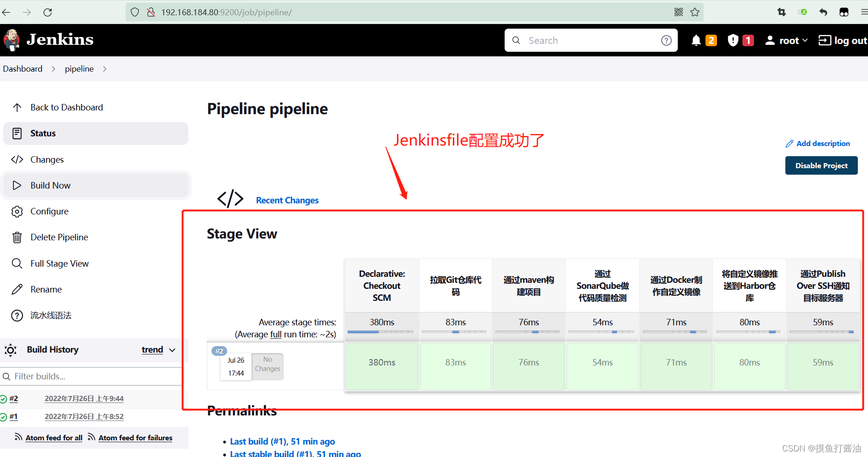Open build #2 link in history
868x457 pixels.
coord(13,398)
